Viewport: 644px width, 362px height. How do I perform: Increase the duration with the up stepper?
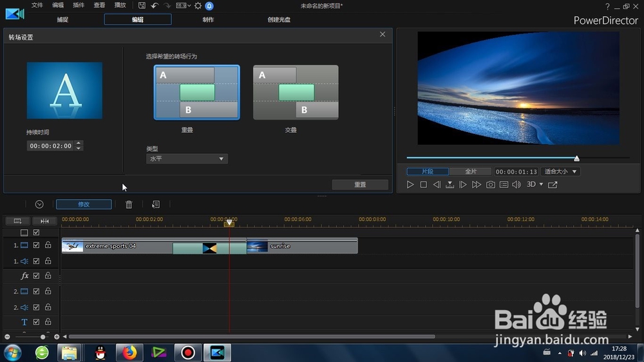[79, 143]
